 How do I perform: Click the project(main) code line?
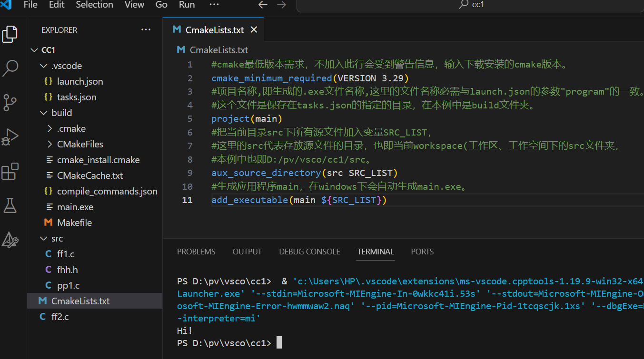247,119
